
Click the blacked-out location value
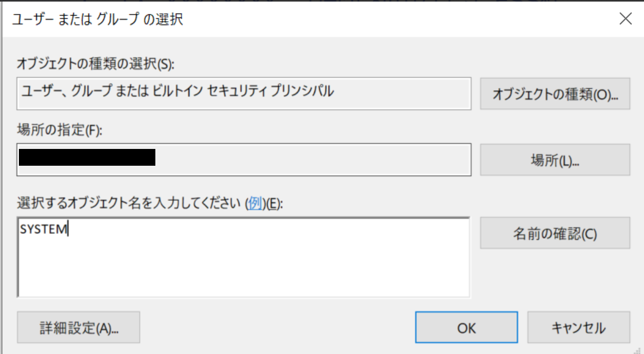click(x=87, y=157)
